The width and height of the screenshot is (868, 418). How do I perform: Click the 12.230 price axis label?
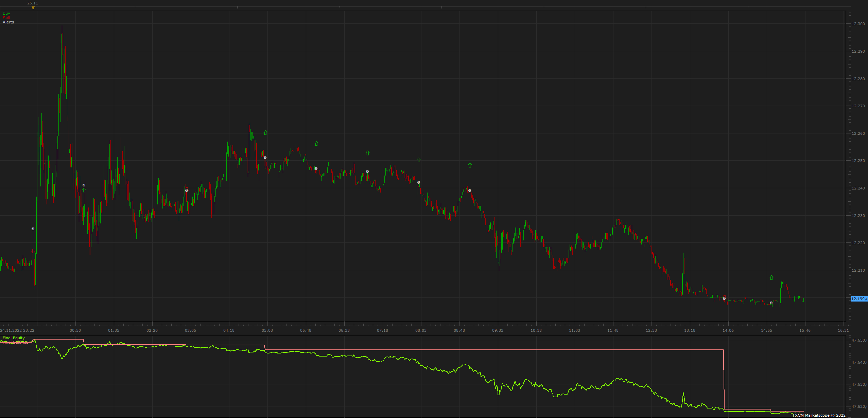click(858, 216)
